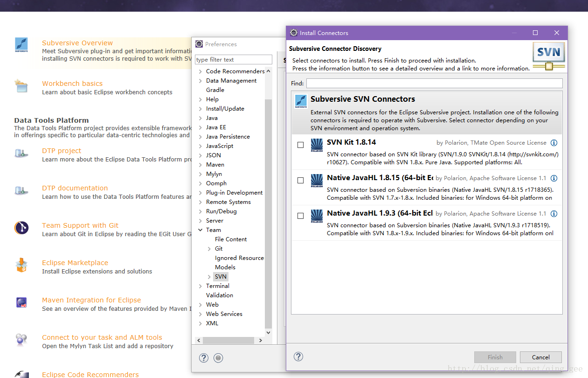
Task: Click the Finish button in Install Connectors
Action: 495,357
